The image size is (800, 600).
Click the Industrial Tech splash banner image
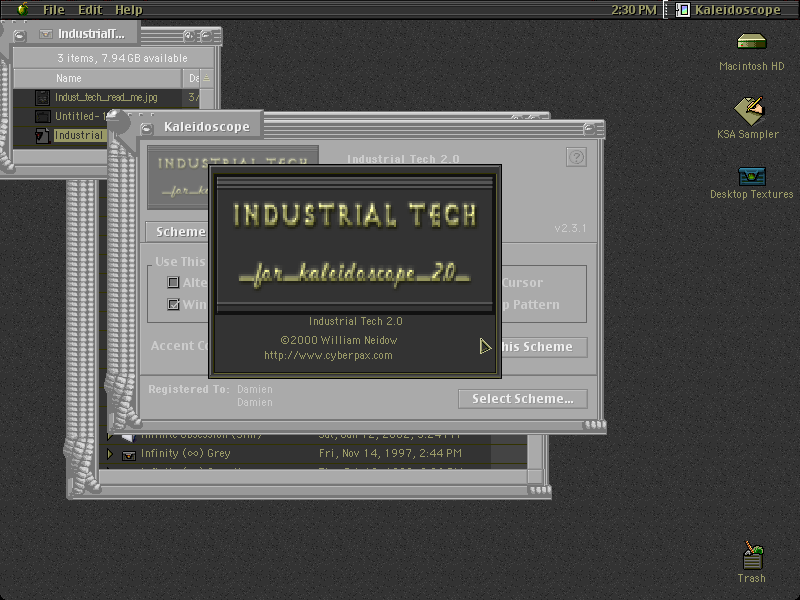pyautogui.click(x=355, y=244)
